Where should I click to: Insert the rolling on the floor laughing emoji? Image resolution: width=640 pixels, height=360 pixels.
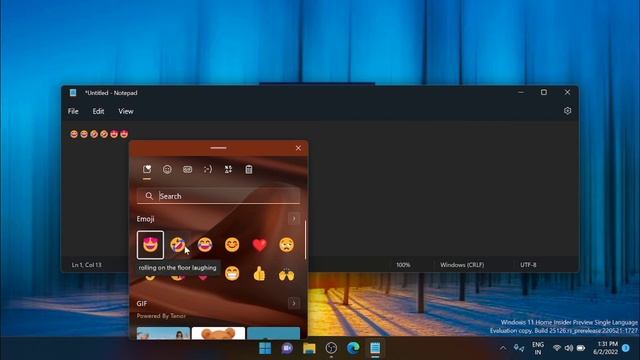pyautogui.click(x=178, y=245)
